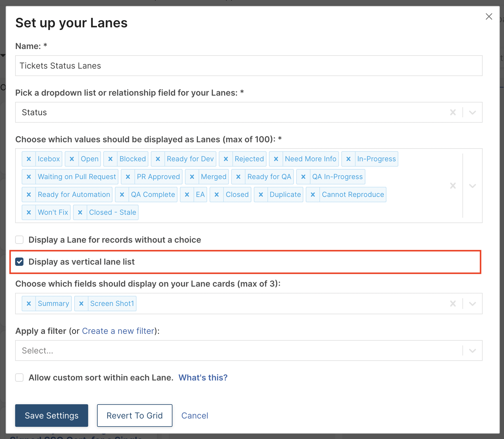The height and width of the screenshot is (439, 504).
Task: Remove the Screen Shot1 field tag
Action: 81,304
